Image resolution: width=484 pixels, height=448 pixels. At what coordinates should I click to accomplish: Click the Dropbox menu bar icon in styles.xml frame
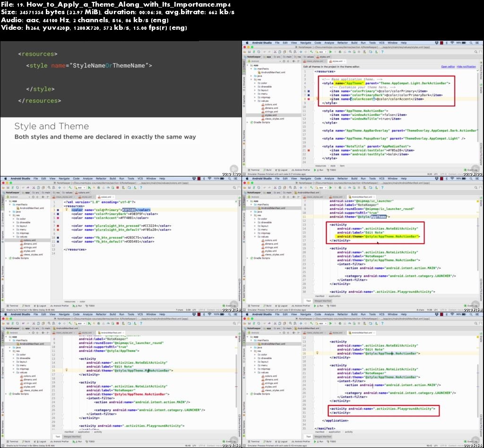point(437,43)
